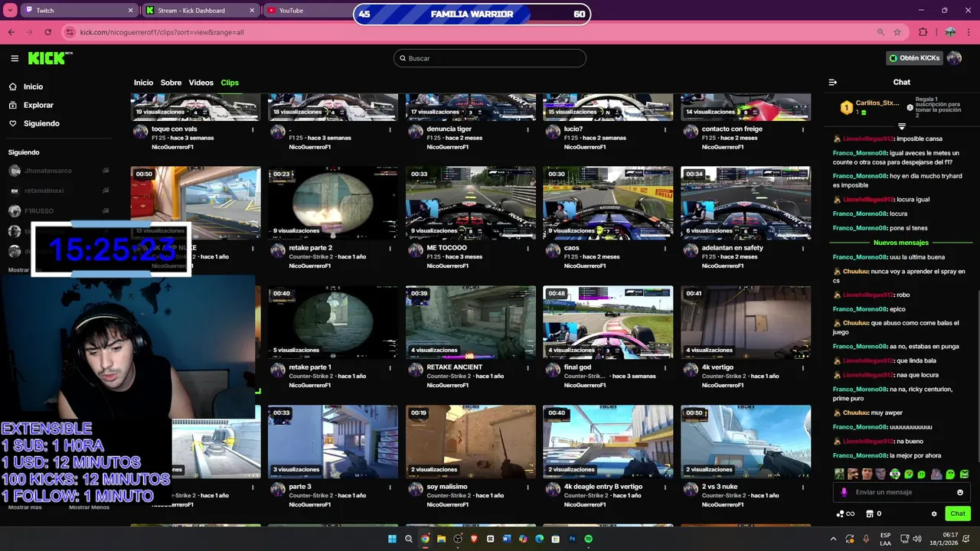Screen dimensions: 980x551
Task: Click Mostrar Menos in sidebar
Action: pos(89,507)
